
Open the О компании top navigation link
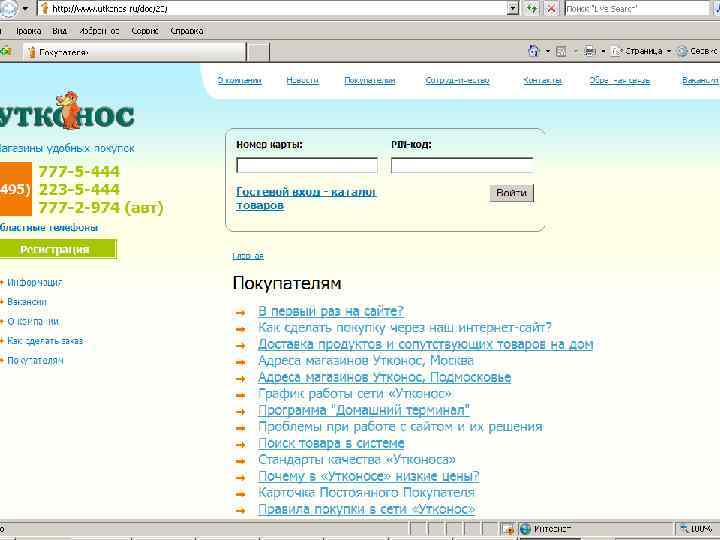[239, 80]
